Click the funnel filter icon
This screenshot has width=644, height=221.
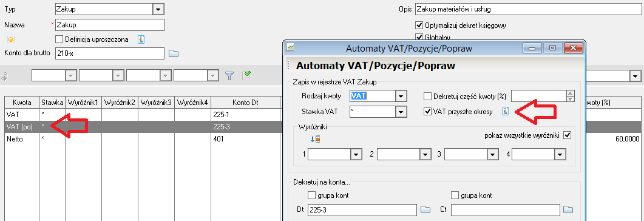tap(229, 75)
